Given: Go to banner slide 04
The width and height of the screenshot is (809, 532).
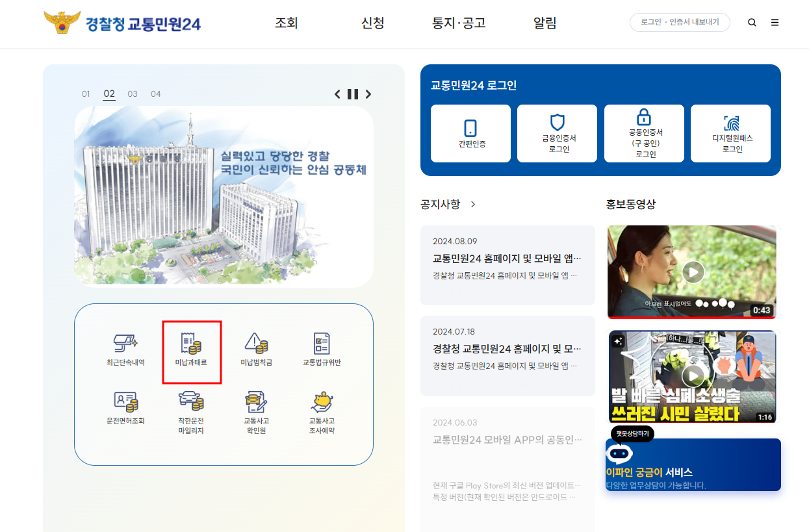Looking at the screenshot, I should 156,94.
